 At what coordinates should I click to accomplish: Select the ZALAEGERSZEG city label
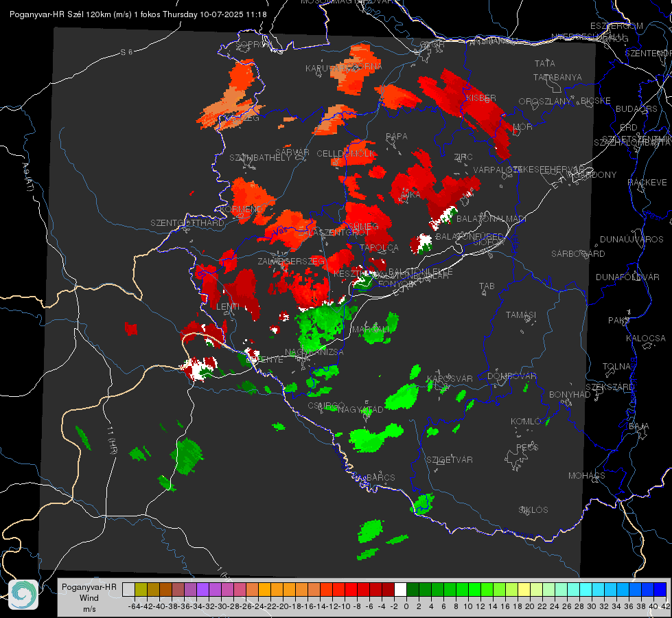click(291, 261)
